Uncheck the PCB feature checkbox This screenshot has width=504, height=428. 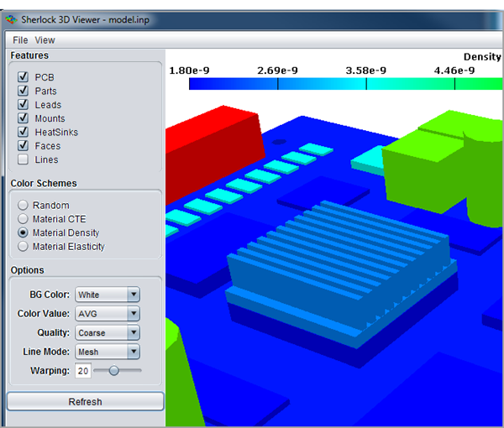click(24, 76)
